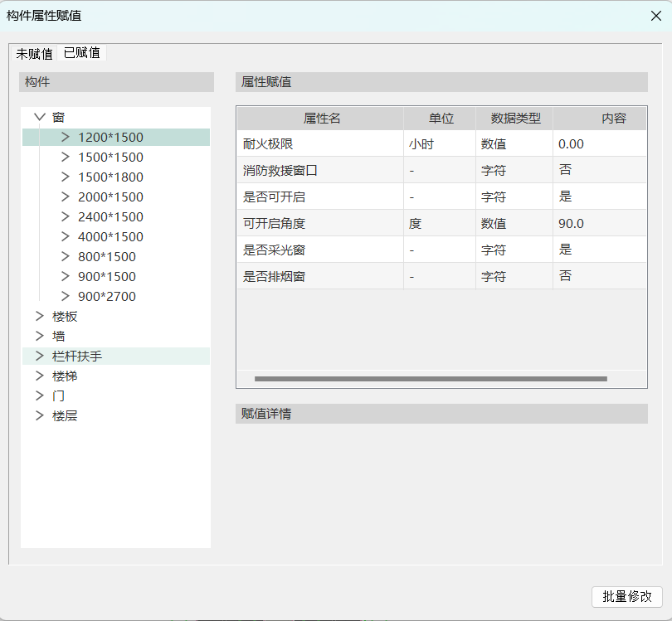Image resolution: width=672 pixels, height=621 pixels.
Task: Expand the 门 category arrow
Action: (39, 395)
